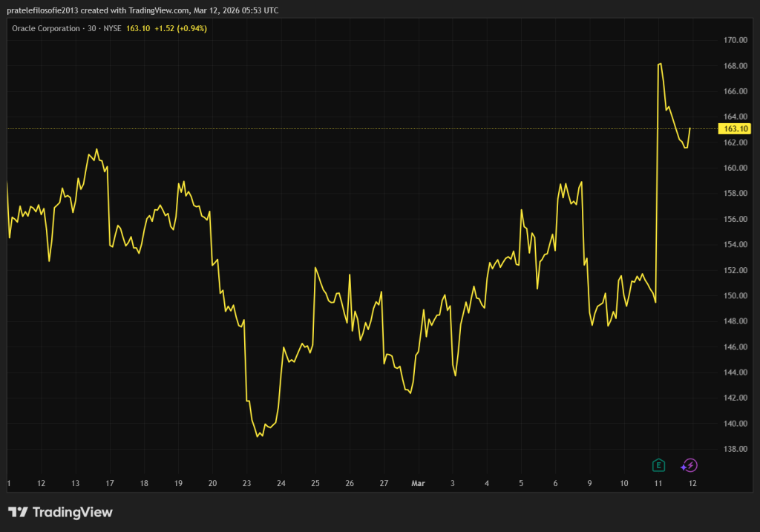The image size is (760, 532).
Task: Click the 163.10 last price in legend
Action: [139, 28]
